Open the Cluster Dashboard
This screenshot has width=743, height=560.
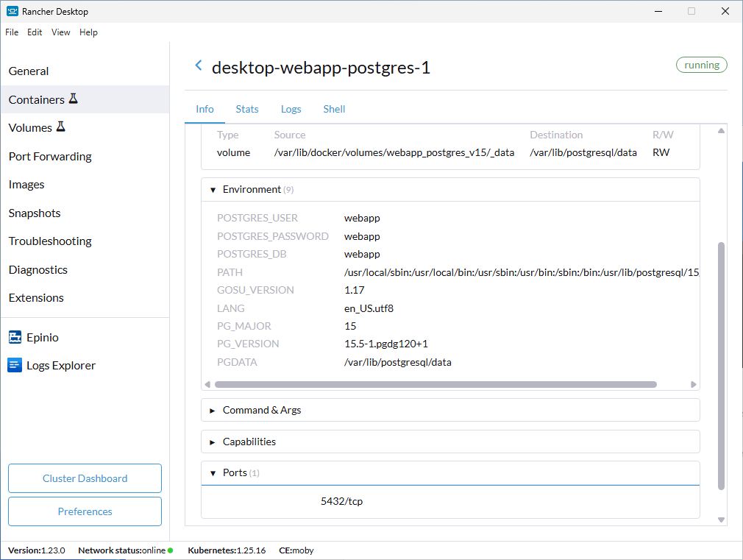click(85, 478)
